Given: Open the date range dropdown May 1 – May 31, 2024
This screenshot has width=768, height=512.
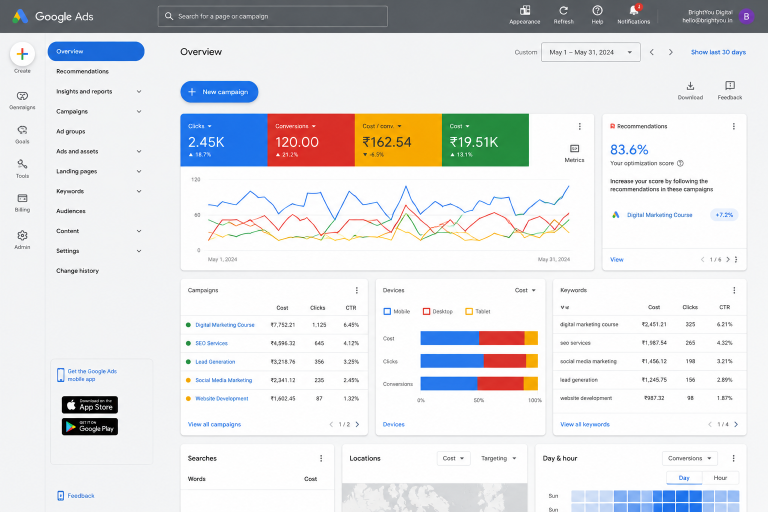Looking at the screenshot, I should 591,52.
